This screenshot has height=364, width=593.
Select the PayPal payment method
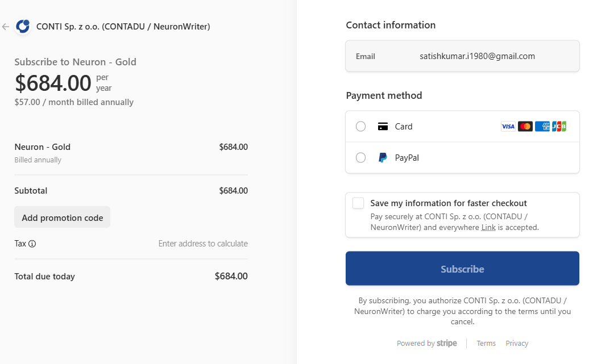tap(360, 157)
